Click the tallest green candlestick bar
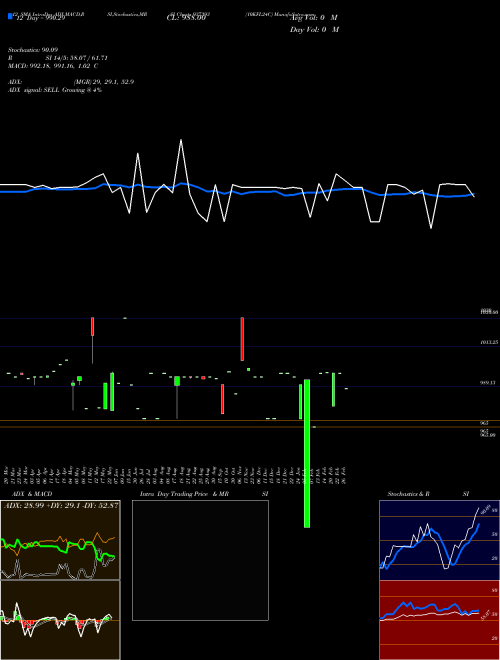This screenshot has width=500, height=660. 307,453
